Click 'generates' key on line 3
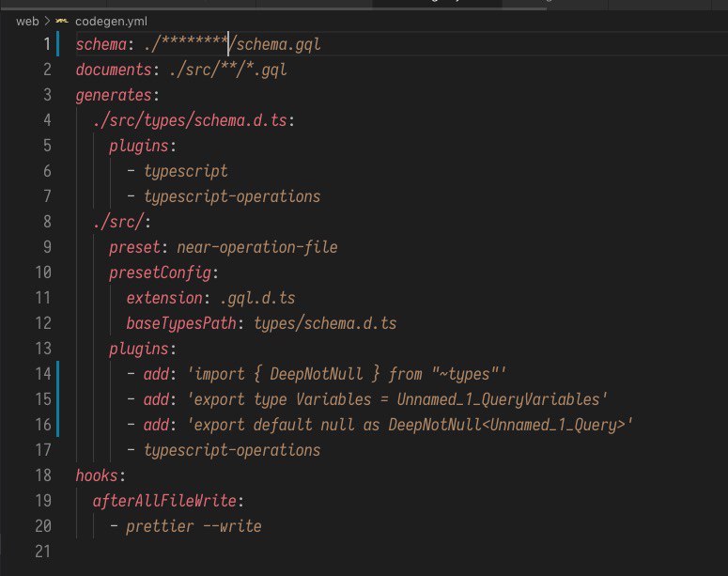The image size is (728, 576). click(x=114, y=95)
